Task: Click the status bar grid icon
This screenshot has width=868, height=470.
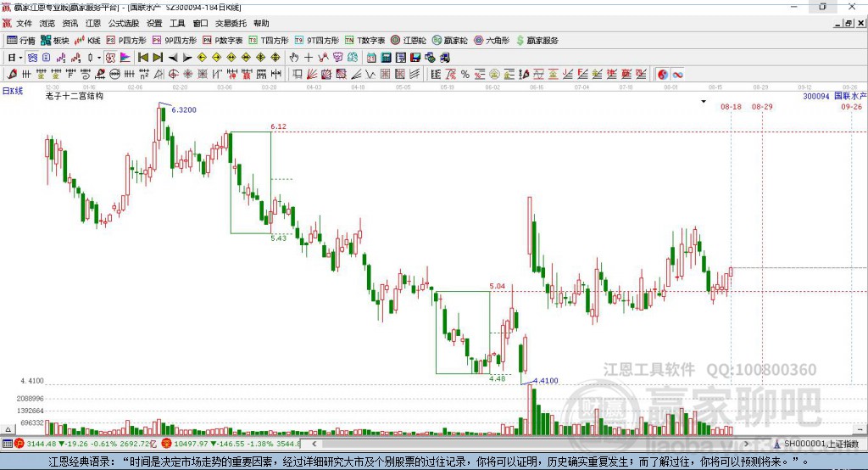Action: [x=7, y=444]
